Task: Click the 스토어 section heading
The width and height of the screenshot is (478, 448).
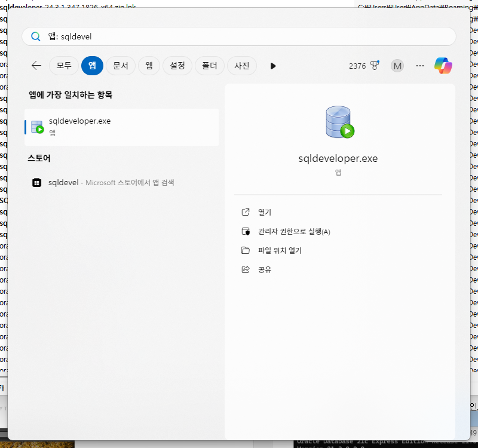Action: click(x=39, y=158)
